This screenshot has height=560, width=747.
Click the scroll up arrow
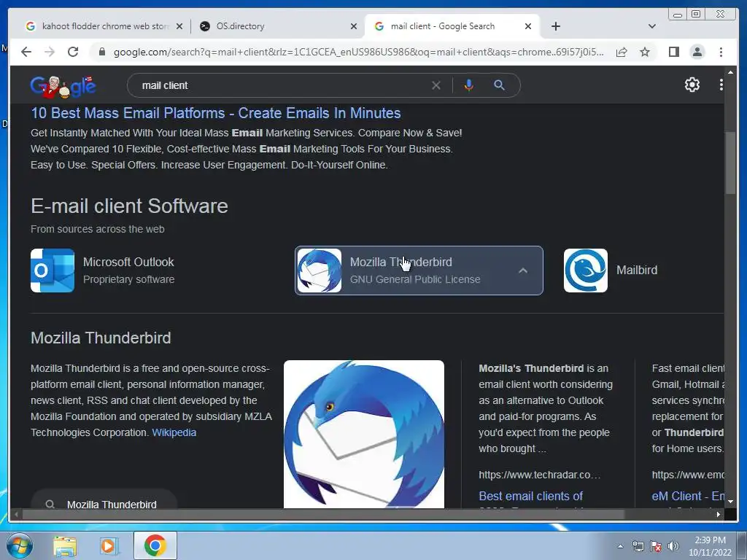tap(730, 72)
